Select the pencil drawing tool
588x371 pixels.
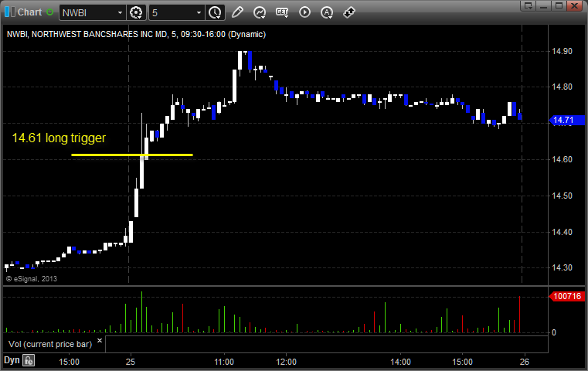[x=237, y=12]
